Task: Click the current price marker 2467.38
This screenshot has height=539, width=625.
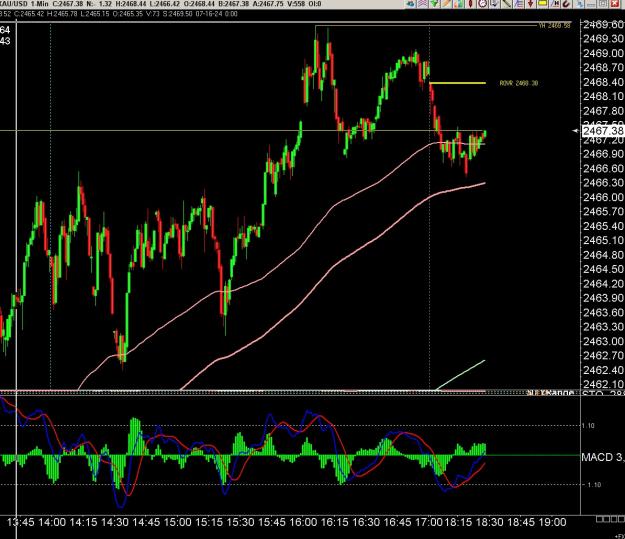Action: [x=602, y=131]
